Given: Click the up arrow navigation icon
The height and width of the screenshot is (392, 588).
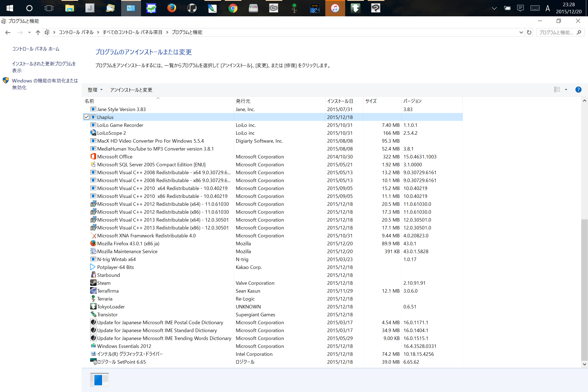Looking at the screenshot, I should pos(38,32).
